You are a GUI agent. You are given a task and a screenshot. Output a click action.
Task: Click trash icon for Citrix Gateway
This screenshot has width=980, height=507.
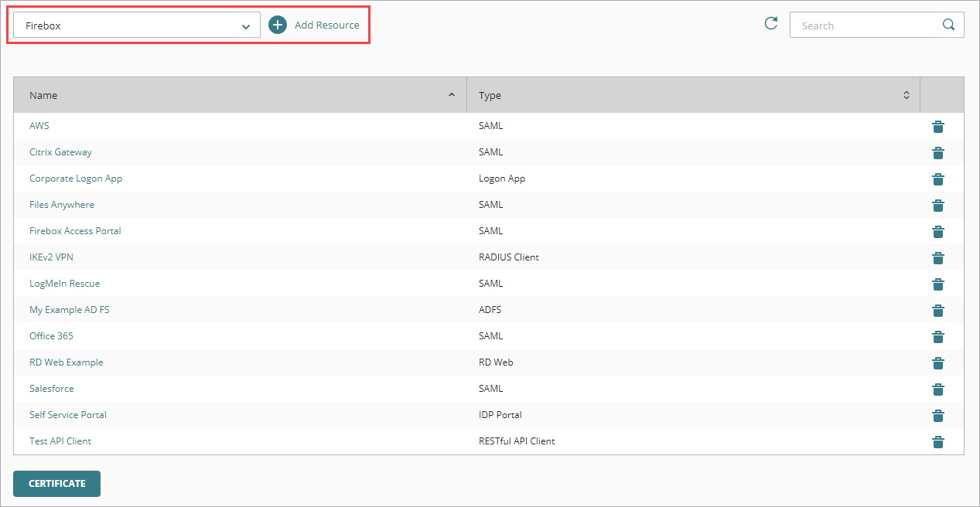coord(938,153)
